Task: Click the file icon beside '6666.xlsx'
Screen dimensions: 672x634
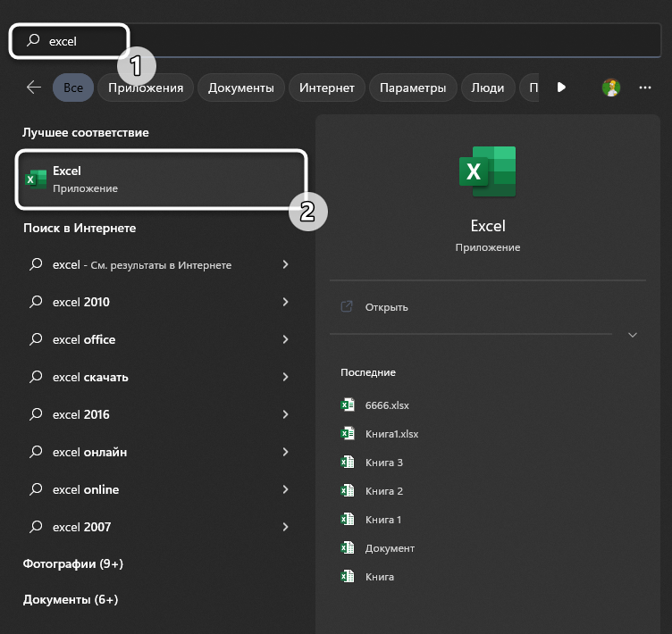Action: (x=348, y=405)
